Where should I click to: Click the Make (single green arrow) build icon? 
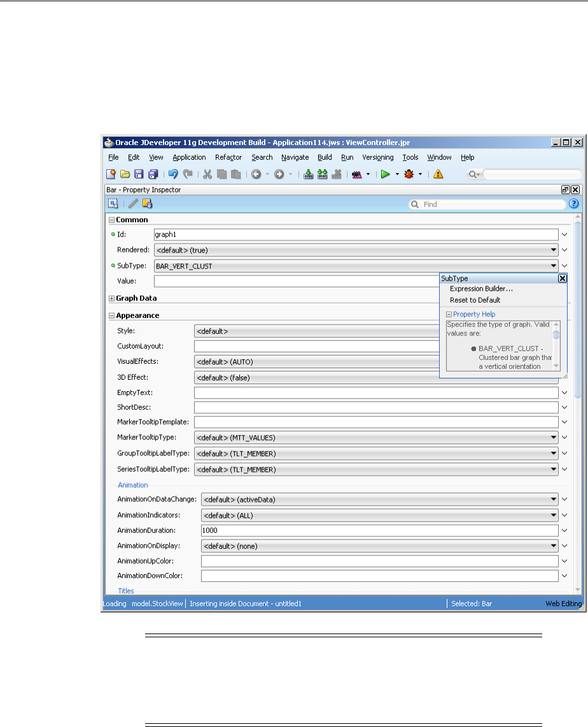point(309,174)
